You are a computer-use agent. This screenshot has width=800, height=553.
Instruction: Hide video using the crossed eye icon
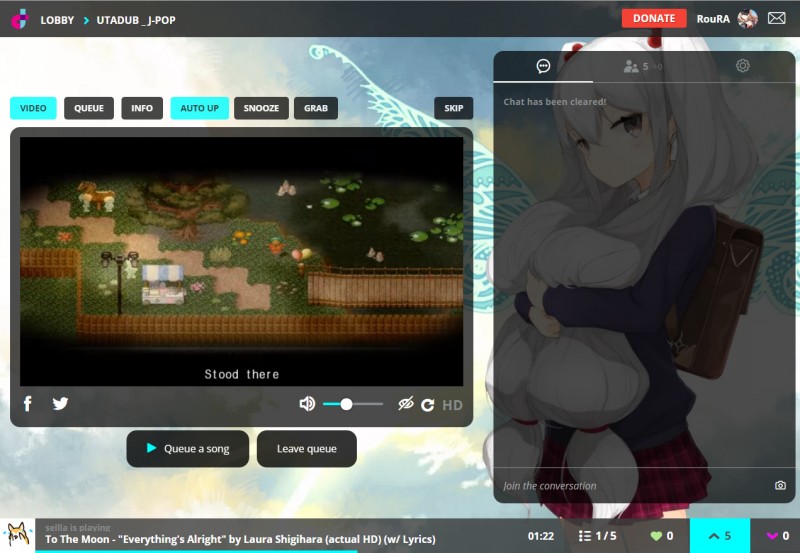[405, 404]
